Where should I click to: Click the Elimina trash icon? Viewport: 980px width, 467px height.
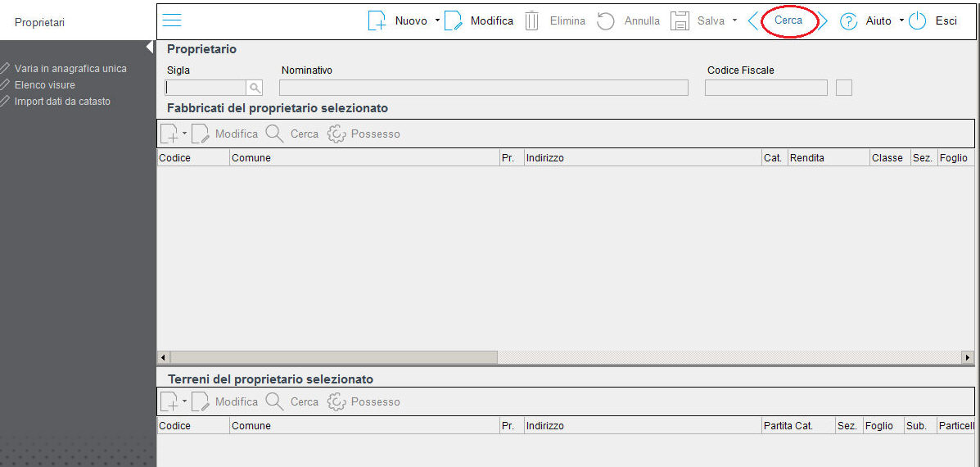click(x=532, y=20)
